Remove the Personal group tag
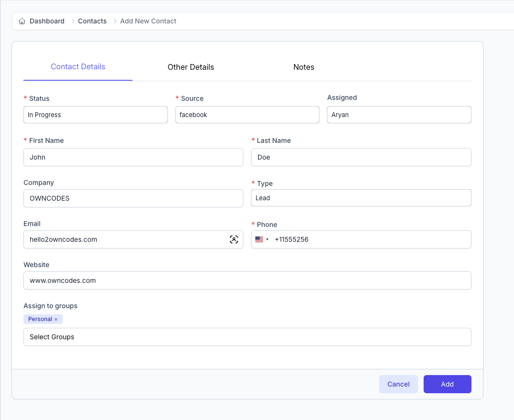Image resolution: width=514 pixels, height=420 pixels. tap(56, 319)
